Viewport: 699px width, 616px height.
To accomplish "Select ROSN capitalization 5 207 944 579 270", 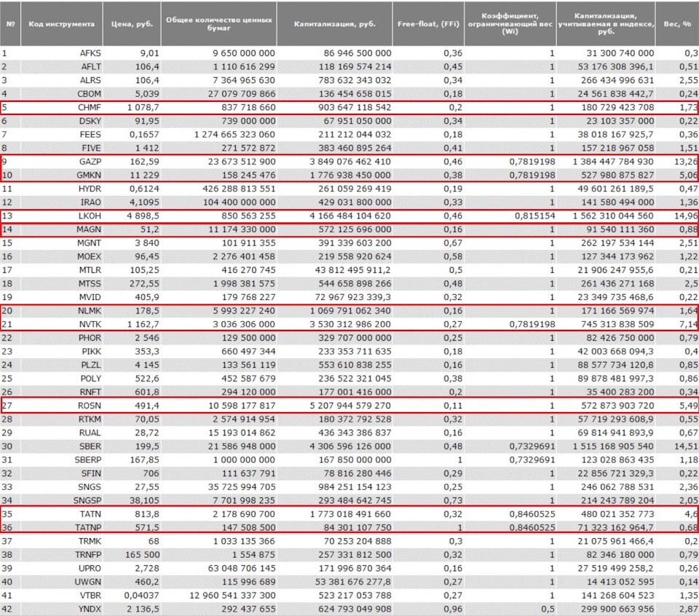I will point(350,406).
